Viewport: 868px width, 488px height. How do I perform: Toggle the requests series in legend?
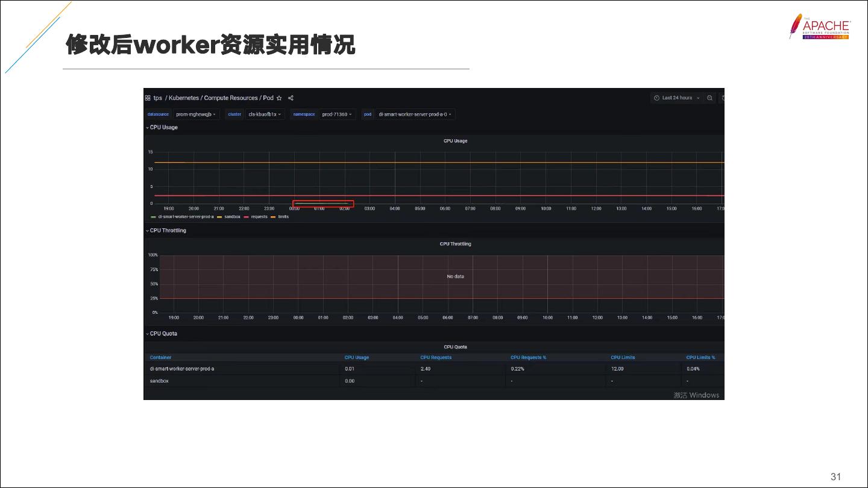(x=259, y=217)
